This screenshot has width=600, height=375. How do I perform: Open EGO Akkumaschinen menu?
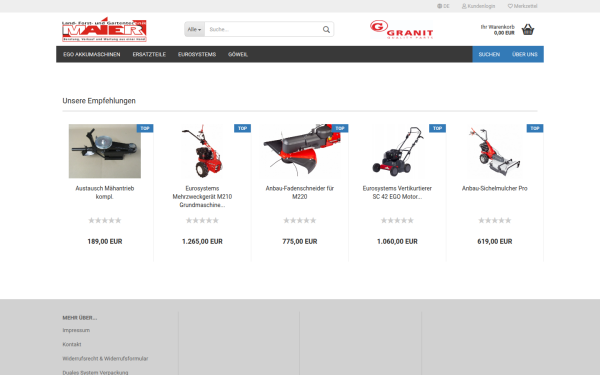(x=92, y=54)
